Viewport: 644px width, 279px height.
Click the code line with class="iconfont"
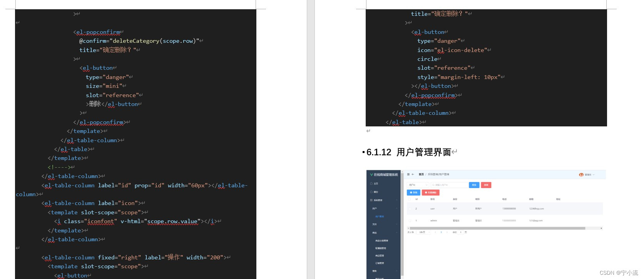coord(136,221)
